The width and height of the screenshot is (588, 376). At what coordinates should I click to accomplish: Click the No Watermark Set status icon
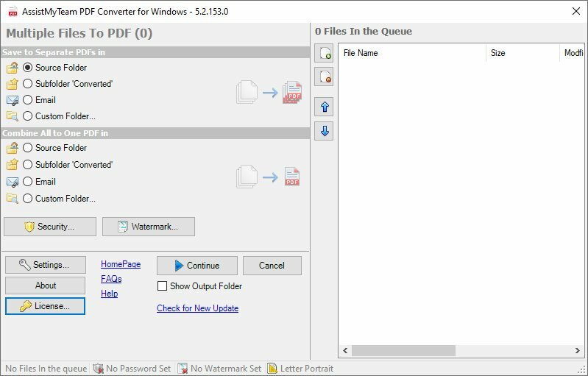pos(183,369)
